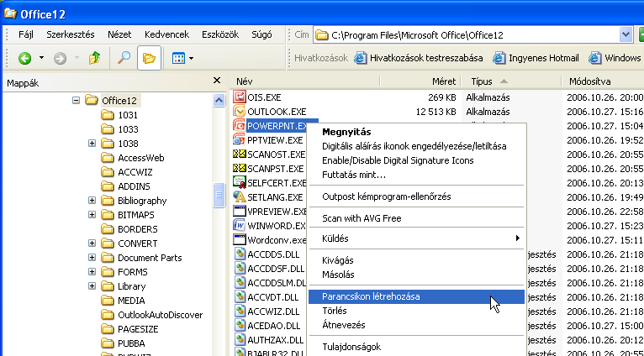Open the Views dropdown button
This screenshot has width=644, height=356.
point(182,58)
